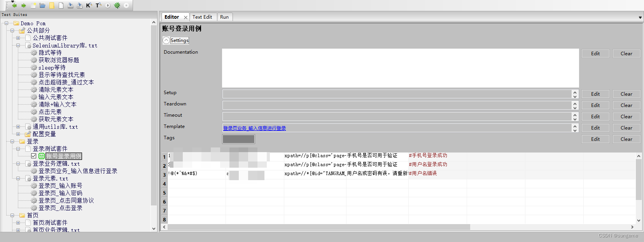Click the Setup input field
The image size is (644, 242).
(x=397, y=94)
